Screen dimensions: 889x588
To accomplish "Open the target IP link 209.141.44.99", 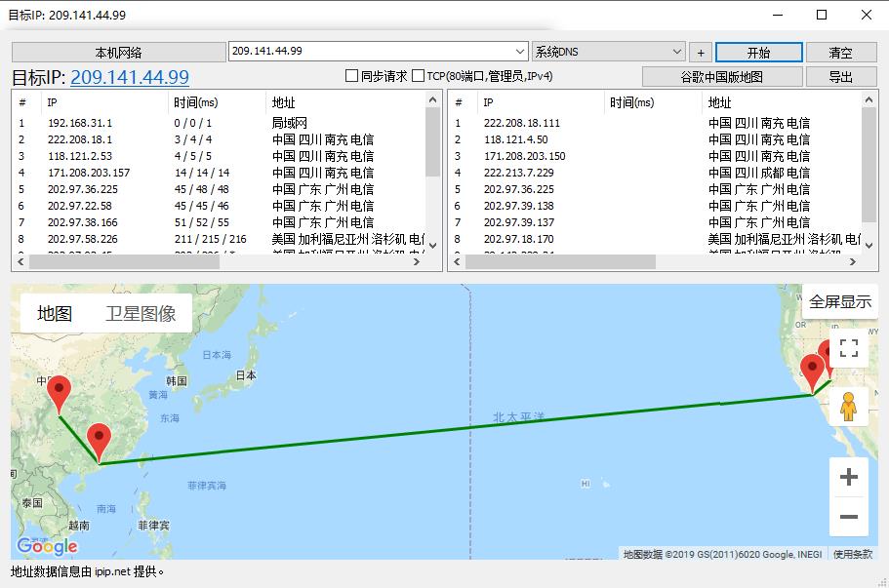I will coord(130,78).
